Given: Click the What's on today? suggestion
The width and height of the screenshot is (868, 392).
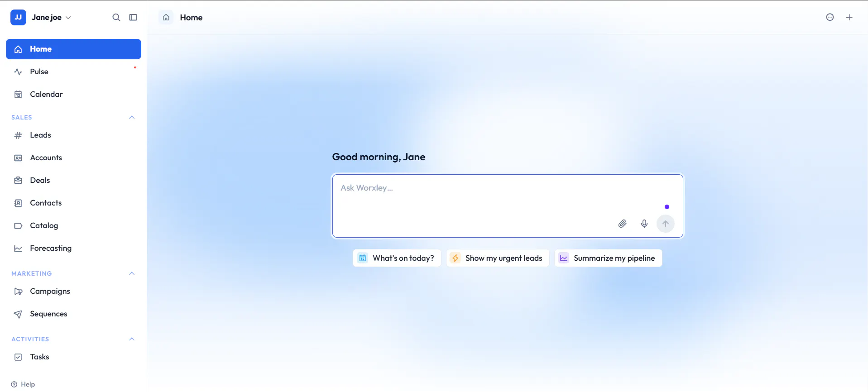Looking at the screenshot, I should tap(397, 258).
